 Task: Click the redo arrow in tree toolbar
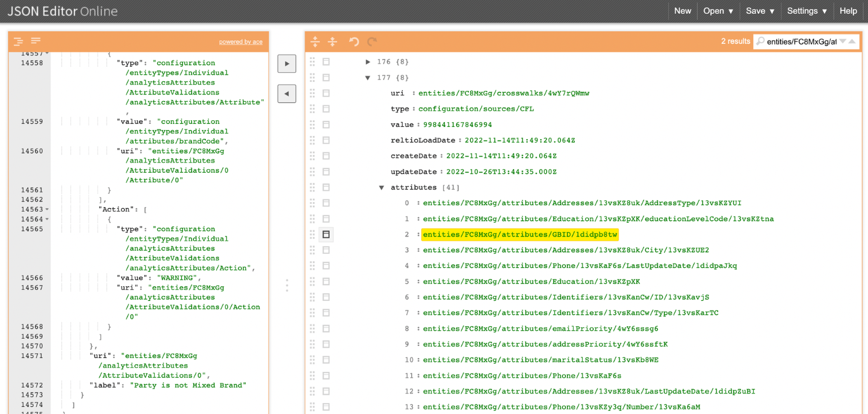point(372,42)
